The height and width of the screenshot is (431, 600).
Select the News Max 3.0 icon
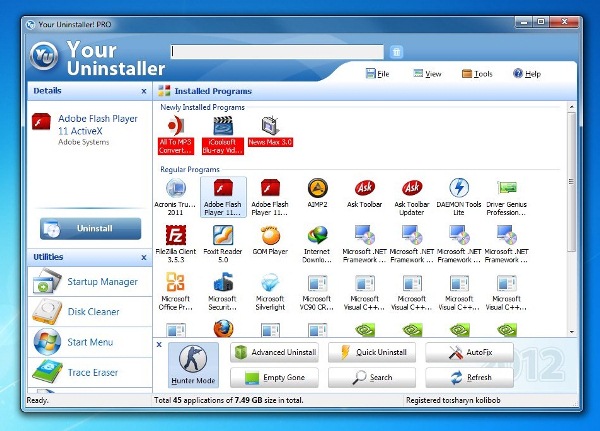(270, 126)
